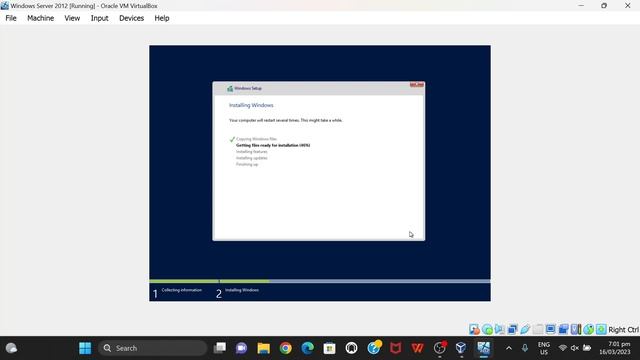Click the muted volume tray icon
Viewport: 640px width, 360px height.
[575, 348]
